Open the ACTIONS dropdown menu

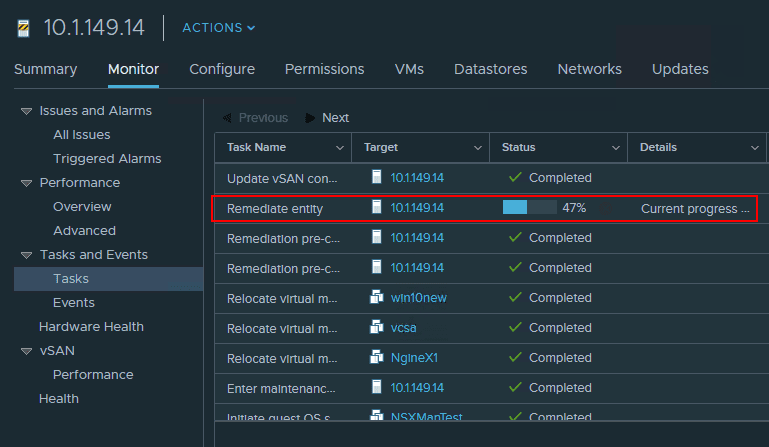click(218, 28)
